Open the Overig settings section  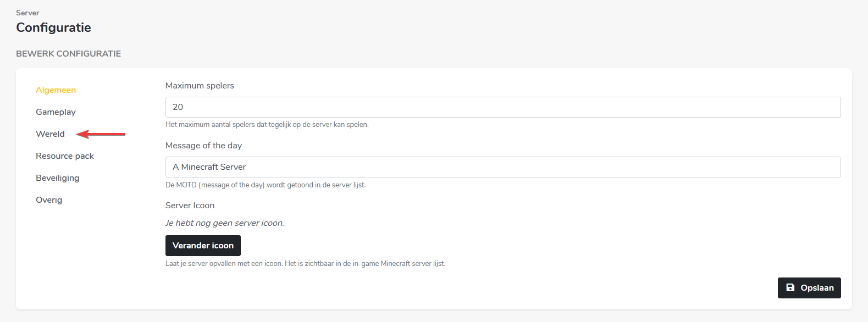click(49, 200)
